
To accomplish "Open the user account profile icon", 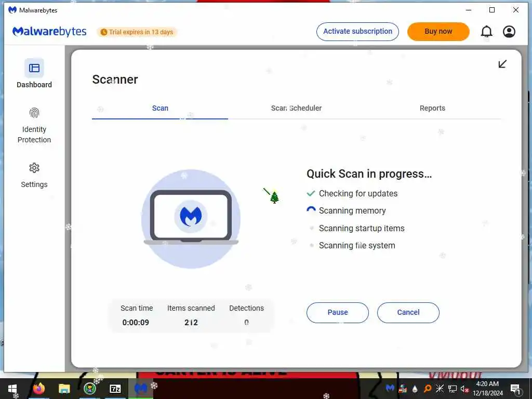I will pos(509,32).
